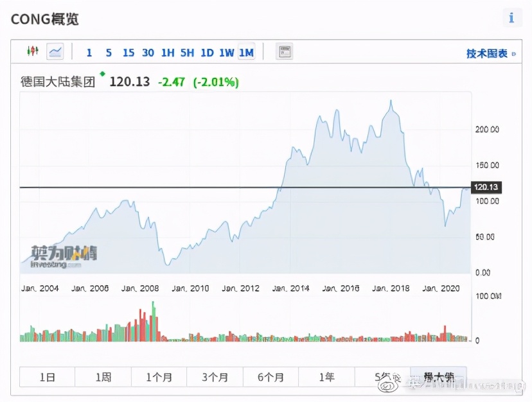Activate the 30-minute interval
This screenshot has width=532, height=402.
pos(148,53)
